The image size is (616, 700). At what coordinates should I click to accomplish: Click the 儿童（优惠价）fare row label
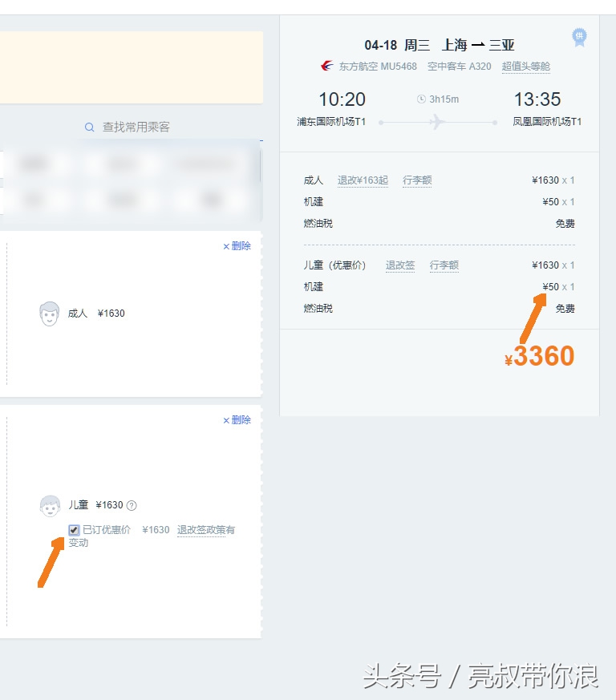click(334, 265)
